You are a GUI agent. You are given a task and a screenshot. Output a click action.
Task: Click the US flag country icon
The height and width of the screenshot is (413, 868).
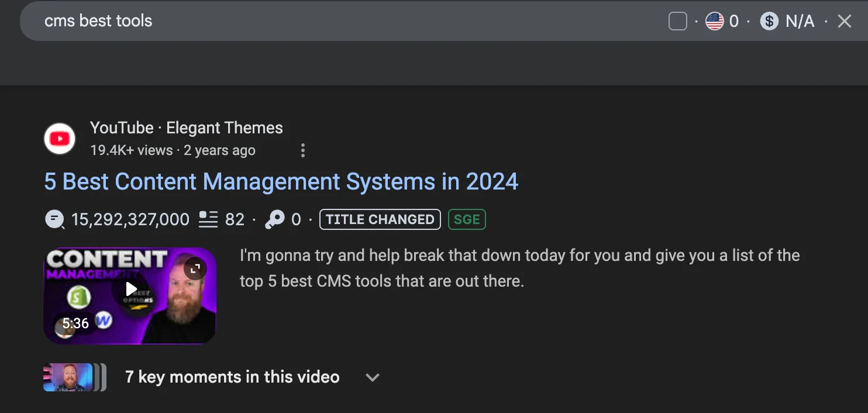click(x=714, y=22)
